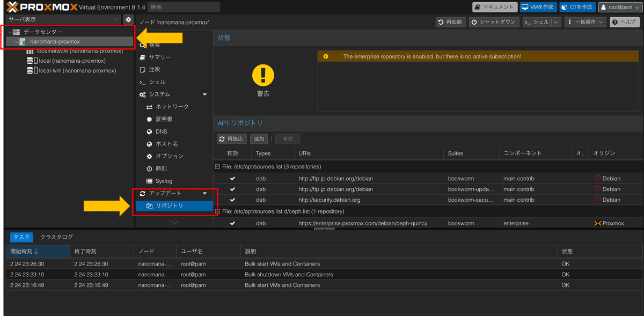Screen dimensions: 644x316
Task: Click the enabled checkmark in the ceph-quincy row
Action: [x=232, y=223]
